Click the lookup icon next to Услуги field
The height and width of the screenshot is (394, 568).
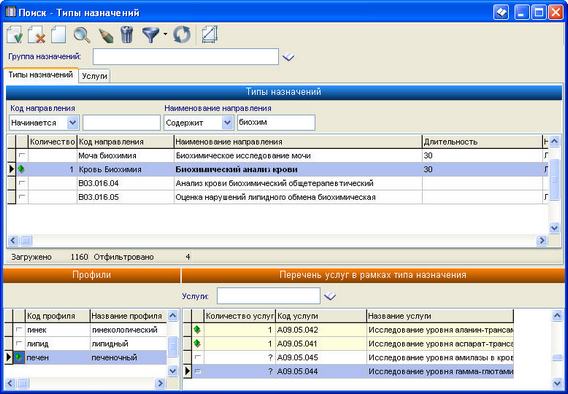click(330, 296)
